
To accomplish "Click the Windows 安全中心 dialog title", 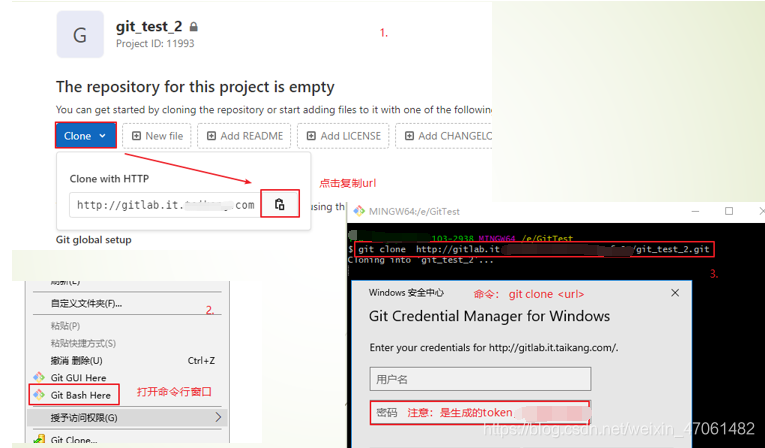I will 406,293.
